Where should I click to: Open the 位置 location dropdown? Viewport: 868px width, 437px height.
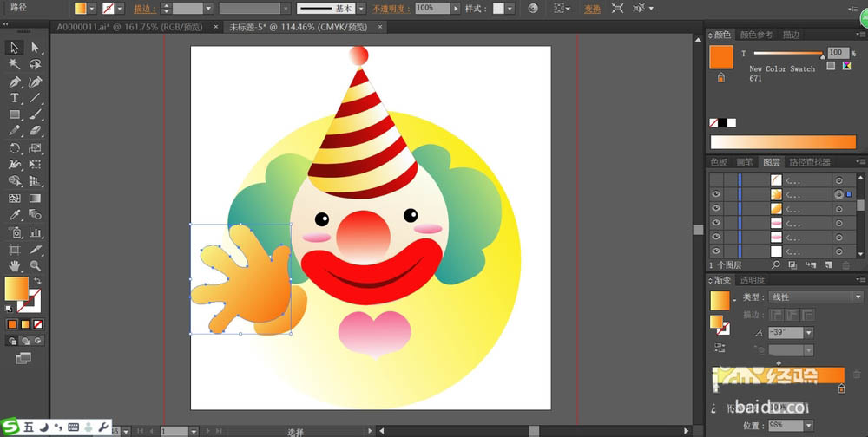[809, 426]
